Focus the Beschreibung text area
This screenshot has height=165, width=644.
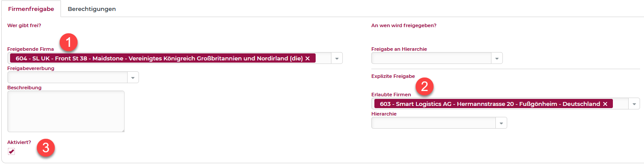point(66,111)
